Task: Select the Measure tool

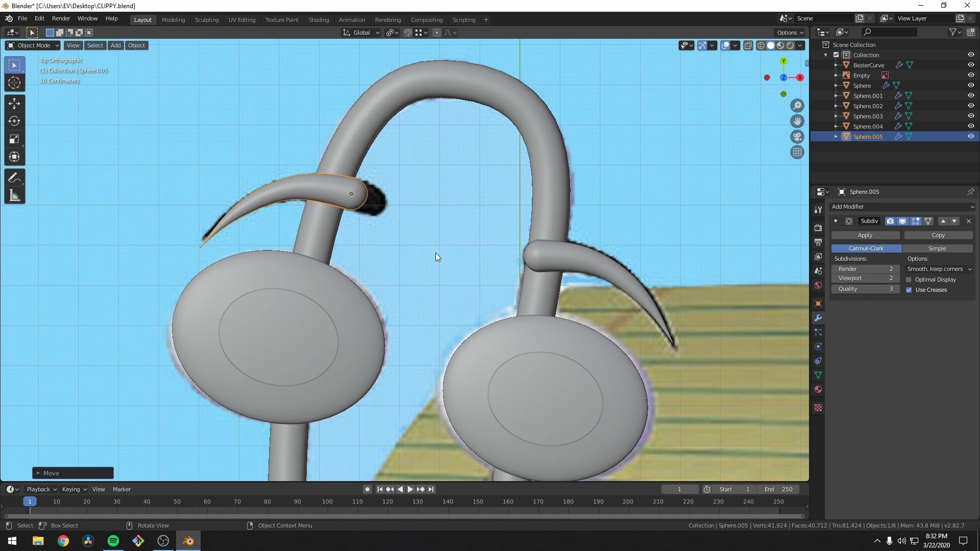Action: pos(14,195)
